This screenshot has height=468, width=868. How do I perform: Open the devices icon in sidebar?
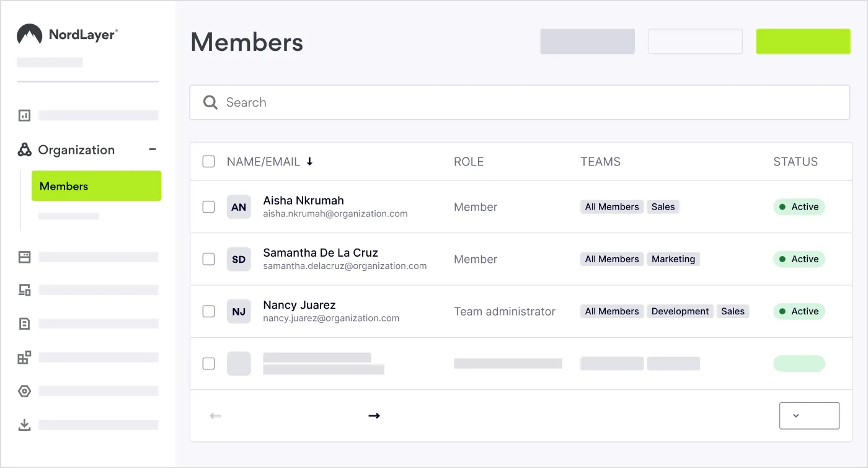point(24,289)
